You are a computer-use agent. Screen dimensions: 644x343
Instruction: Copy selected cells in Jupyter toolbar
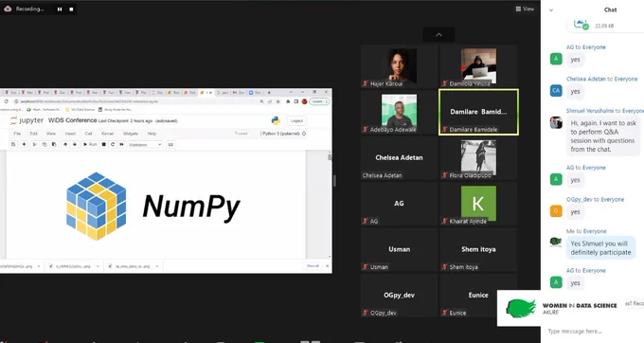[45, 145]
